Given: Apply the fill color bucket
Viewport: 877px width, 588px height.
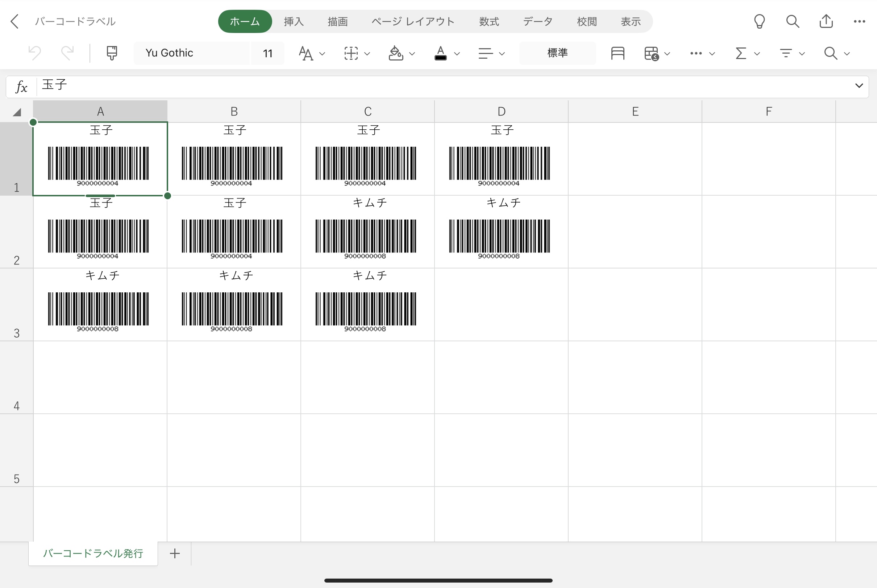Looking at the screenshot, I should 396,53.
